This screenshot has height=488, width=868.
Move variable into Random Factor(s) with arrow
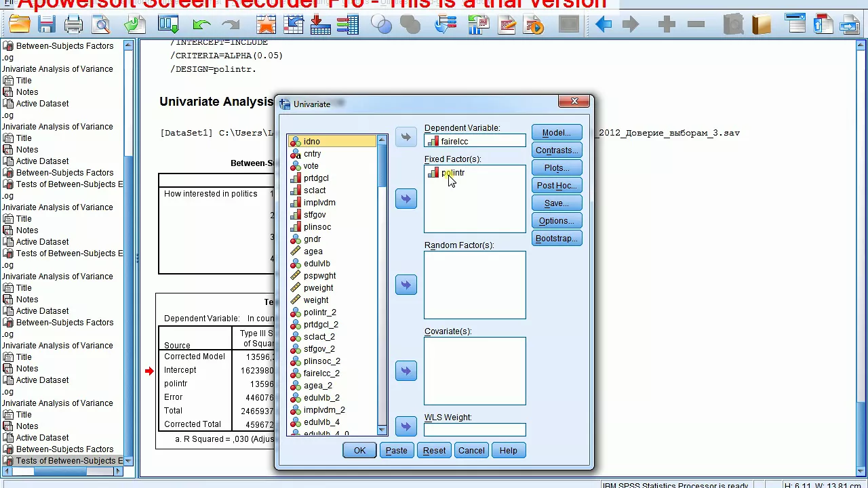[406, 285]
